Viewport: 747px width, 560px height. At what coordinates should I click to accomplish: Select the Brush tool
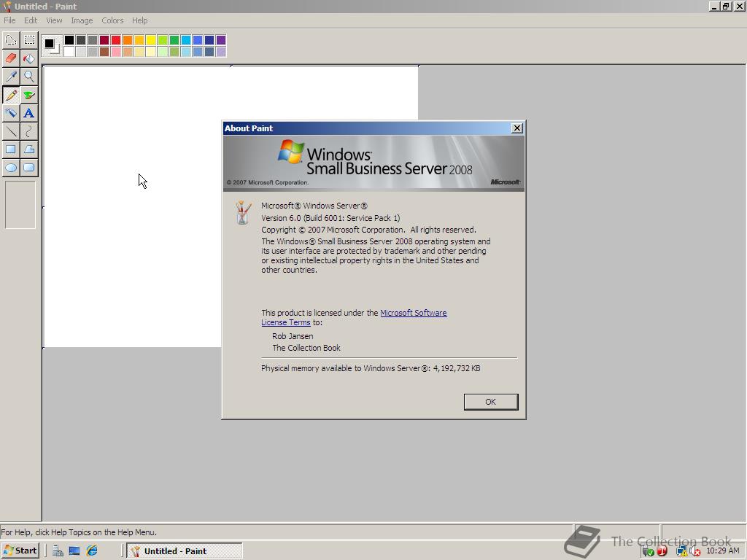point(29,95)
